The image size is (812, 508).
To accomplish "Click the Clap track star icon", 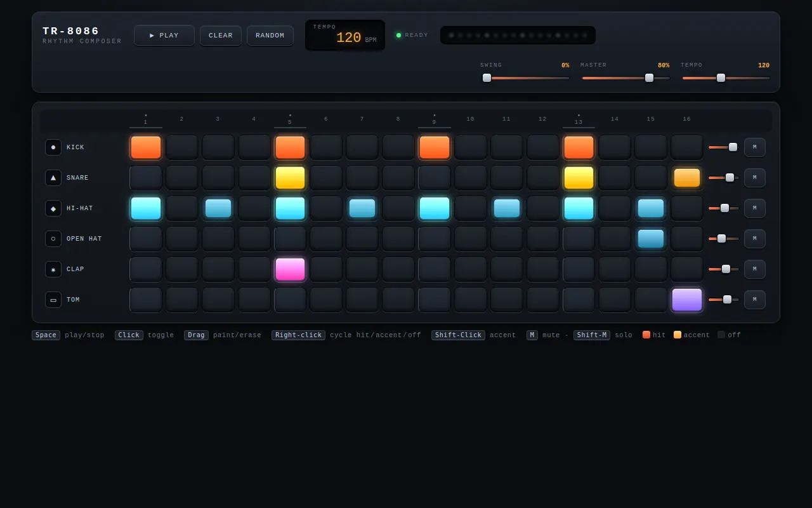I will [x=53, y=269].
